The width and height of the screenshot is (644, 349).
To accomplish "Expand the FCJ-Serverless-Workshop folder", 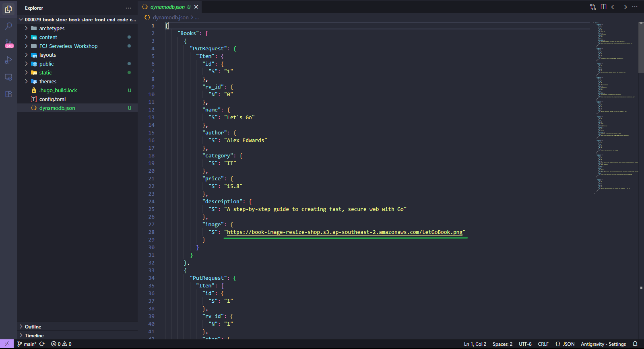I will tap(77, 46).
